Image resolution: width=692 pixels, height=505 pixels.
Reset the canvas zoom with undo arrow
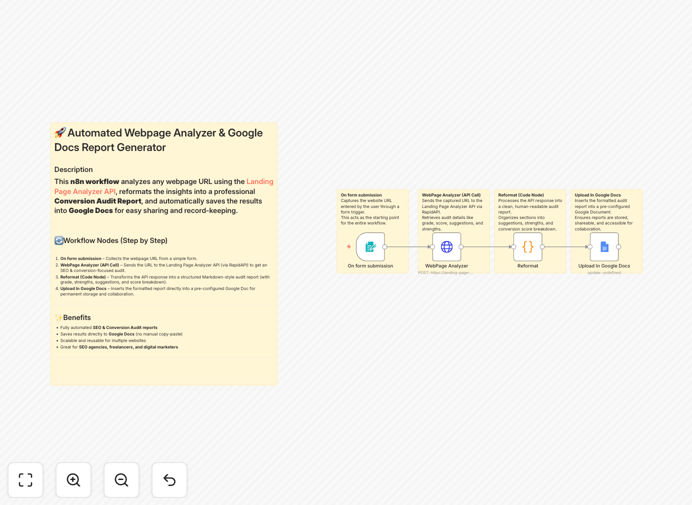tap(169, 480)
